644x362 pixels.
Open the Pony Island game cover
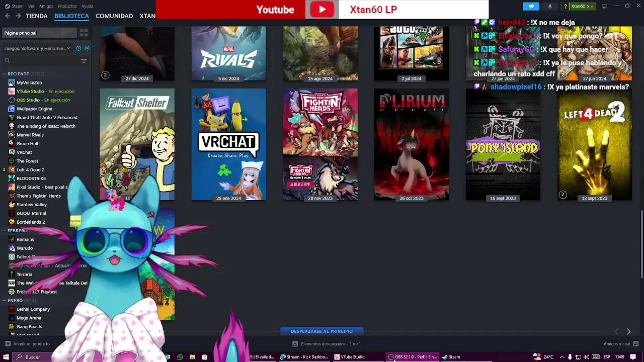pyautogui.click(x=503, y=144)
